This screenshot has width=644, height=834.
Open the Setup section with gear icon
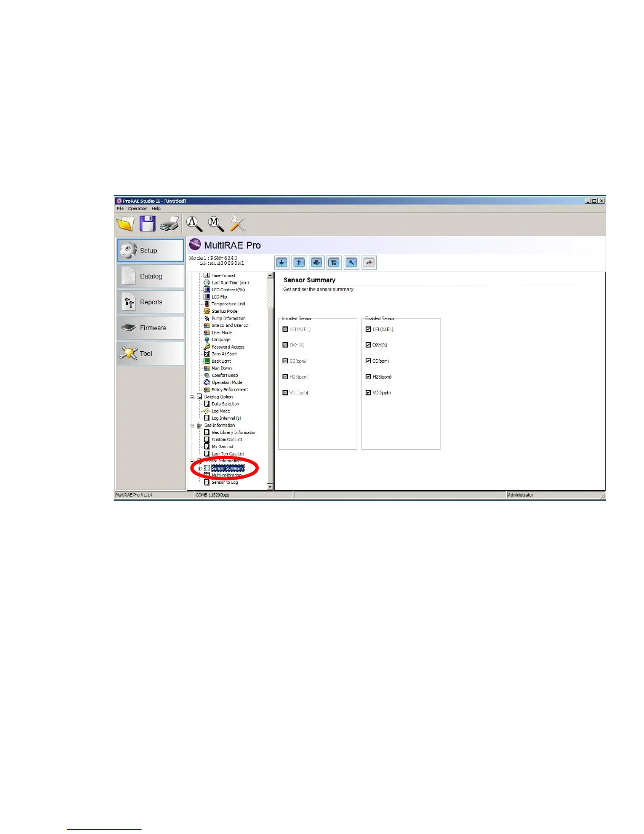coord(150,250)
